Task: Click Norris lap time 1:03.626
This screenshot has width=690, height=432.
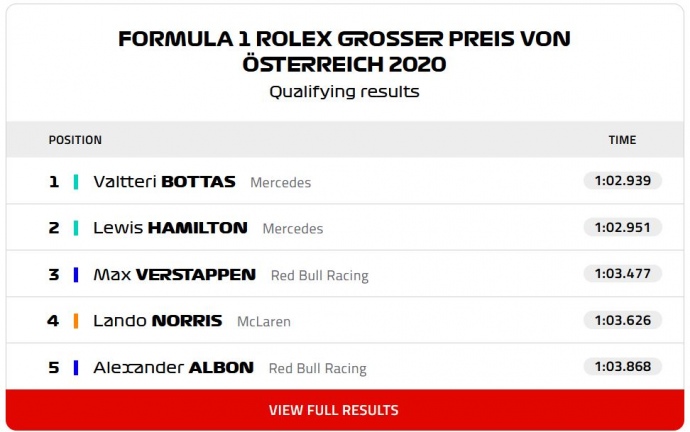Action: [622, 320]
